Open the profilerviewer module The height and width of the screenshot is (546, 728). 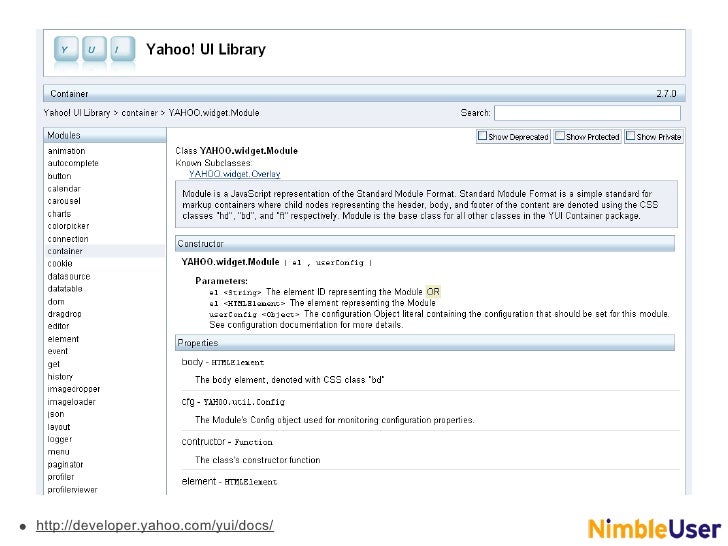pyautogui.click(x=72, y=490)
